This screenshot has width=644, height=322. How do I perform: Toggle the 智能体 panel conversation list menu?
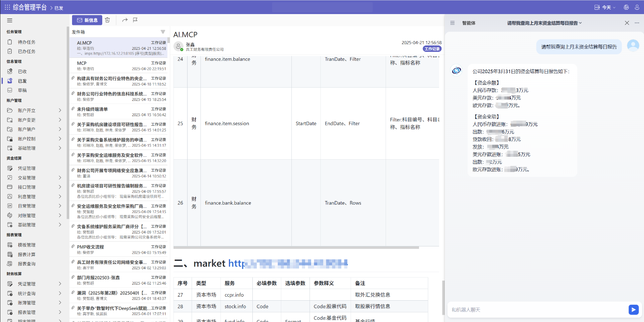(452, 23)
